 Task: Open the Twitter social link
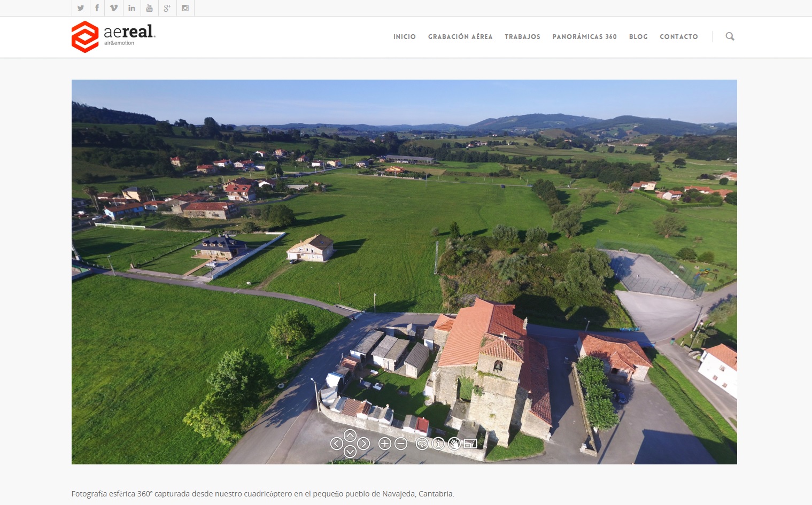(81, 8)
